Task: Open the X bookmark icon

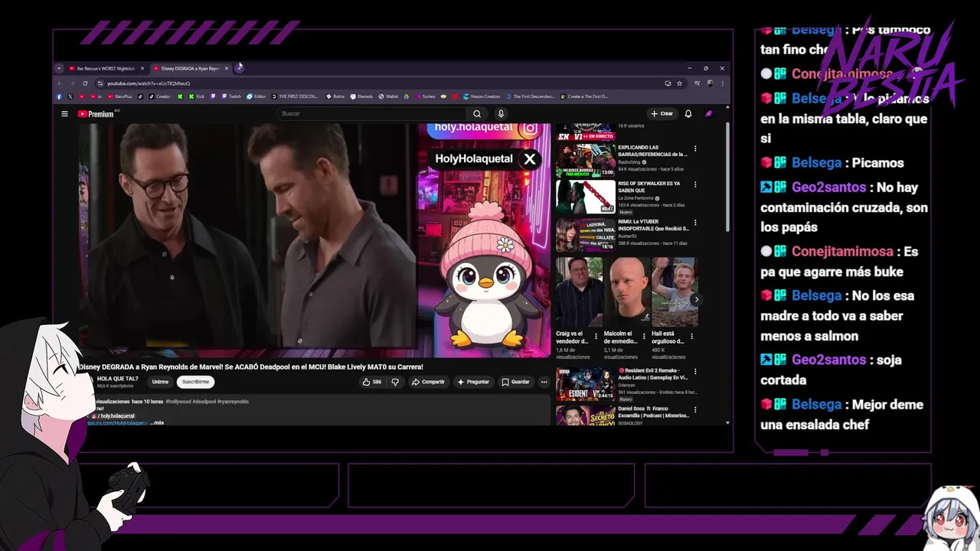Action: [70, 96]
